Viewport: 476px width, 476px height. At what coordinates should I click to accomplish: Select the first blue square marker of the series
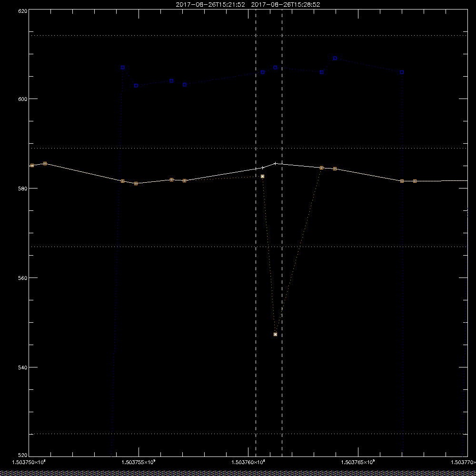123,68
